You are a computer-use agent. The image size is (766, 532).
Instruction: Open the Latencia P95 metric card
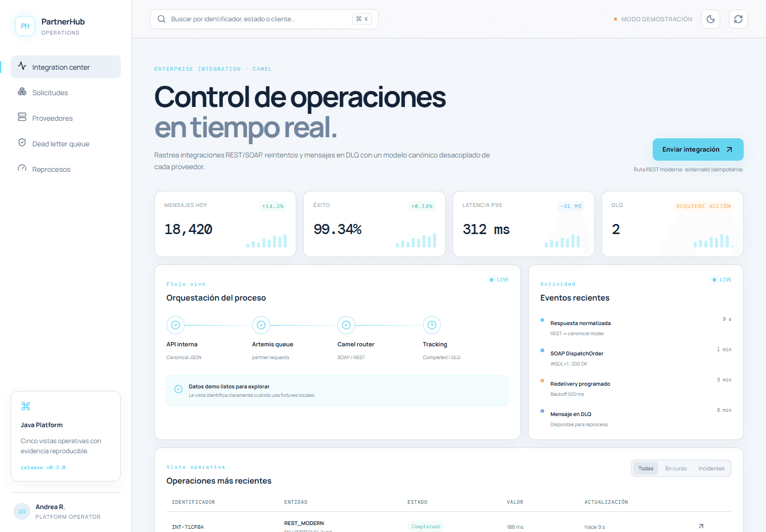pyautogui.click(x=523, y=224)
